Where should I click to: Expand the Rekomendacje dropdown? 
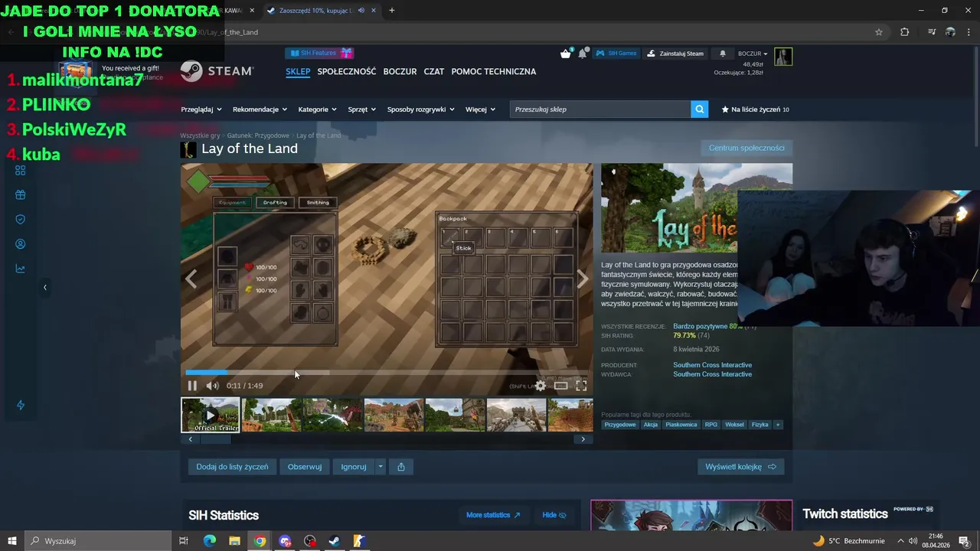(260, 109)
